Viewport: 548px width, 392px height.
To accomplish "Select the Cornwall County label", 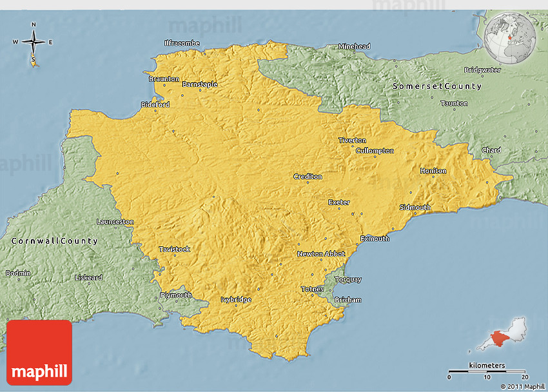I will [x=55, y=241].
